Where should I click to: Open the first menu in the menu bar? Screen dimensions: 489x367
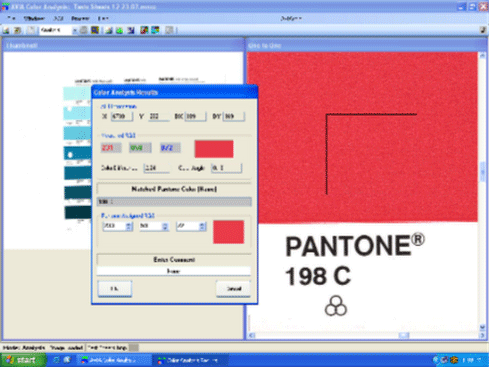[11, 18]
